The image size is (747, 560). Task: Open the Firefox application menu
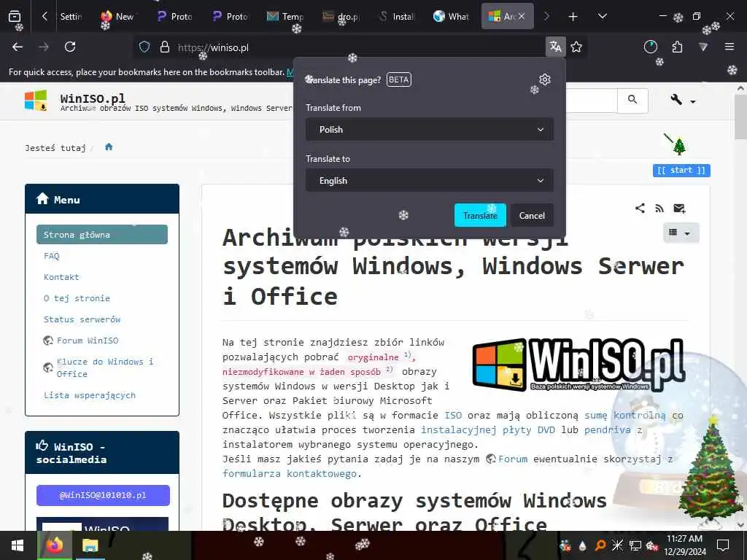point(729,47)
